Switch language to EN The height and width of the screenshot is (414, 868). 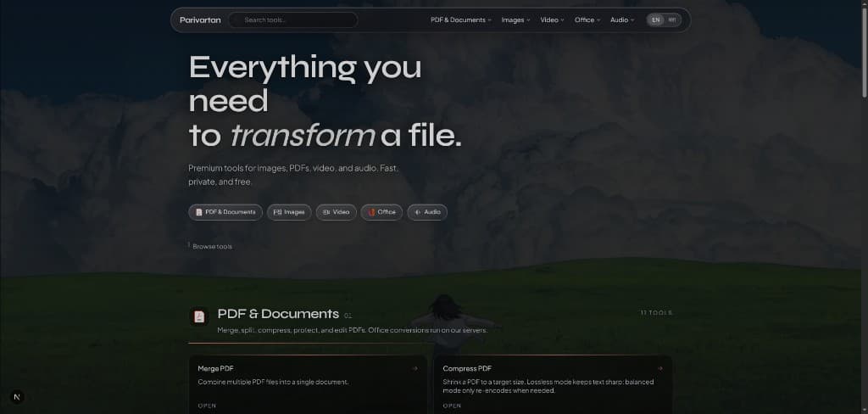(x=656, y=20)
